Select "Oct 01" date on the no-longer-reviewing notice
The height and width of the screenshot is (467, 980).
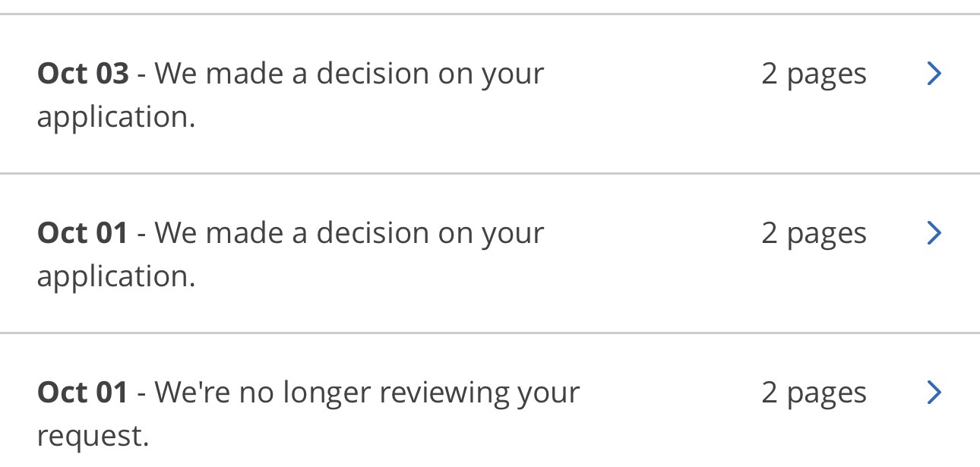(83, 393)
